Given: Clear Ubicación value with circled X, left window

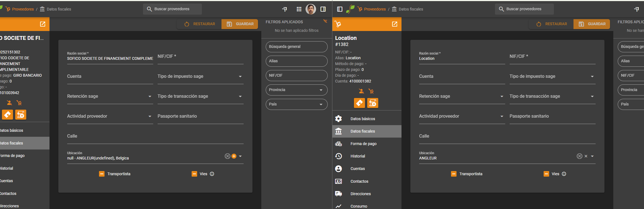Looking at the screenshot, I should tap(228, 156).
